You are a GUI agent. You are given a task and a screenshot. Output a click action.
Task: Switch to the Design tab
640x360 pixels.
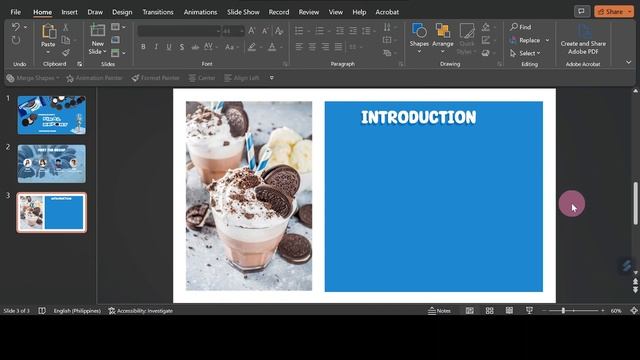click(122, 12)
